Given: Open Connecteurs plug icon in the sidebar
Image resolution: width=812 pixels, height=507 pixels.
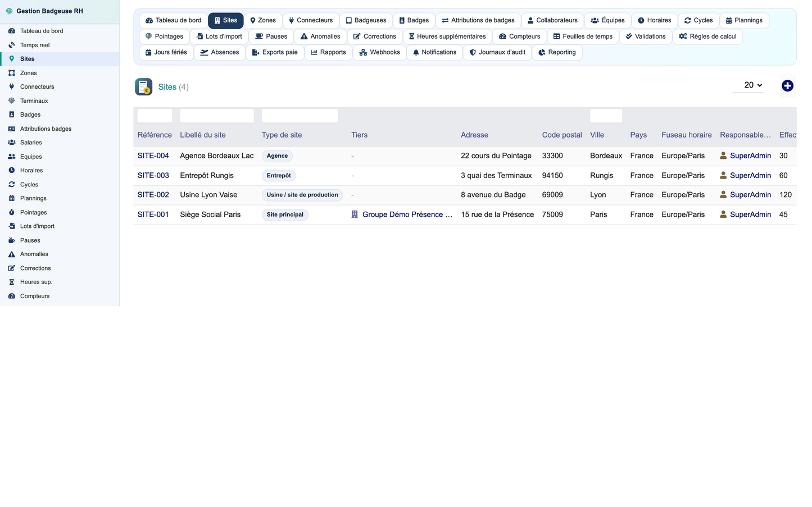Looking at the screenshot, I should click(11, 86).
